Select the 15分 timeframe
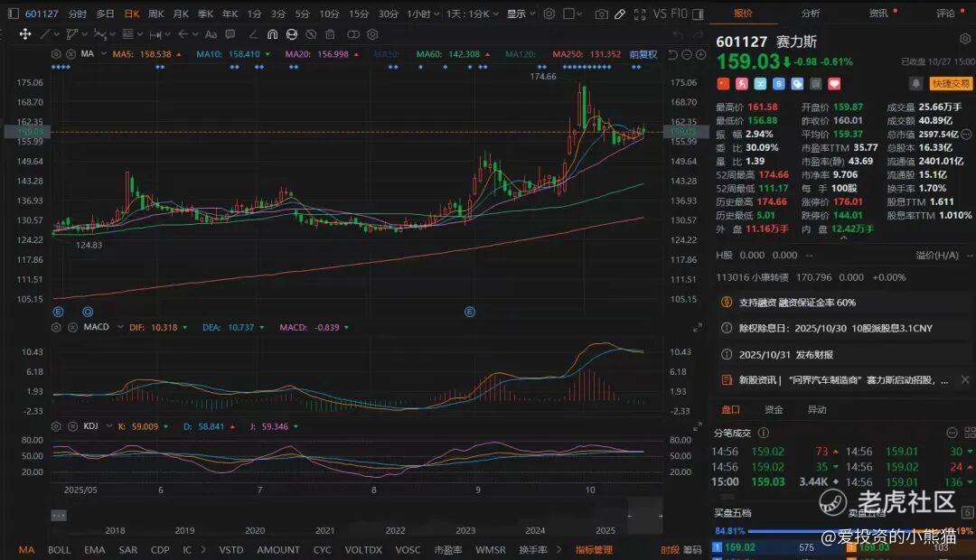Viewport: 976px width, 560px height. 358,13
